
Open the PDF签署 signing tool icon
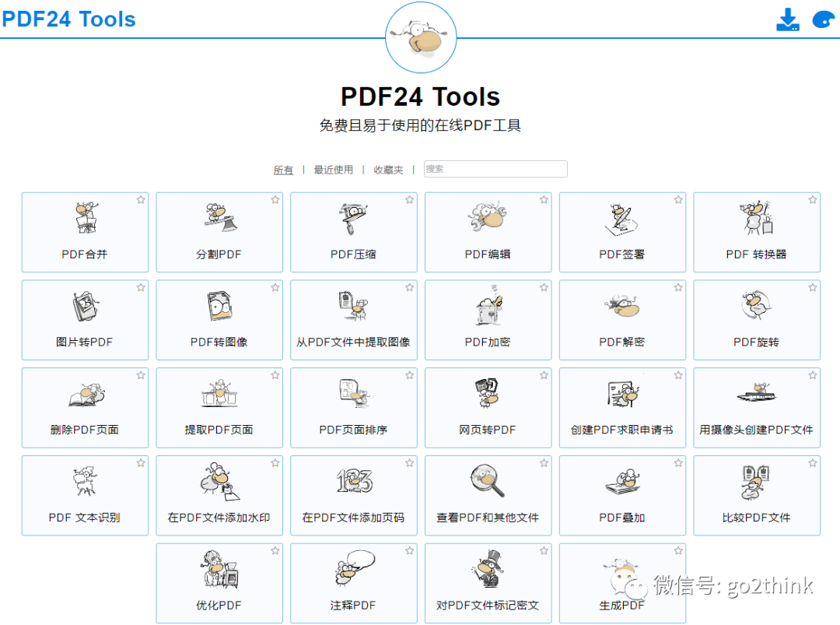pyautogui.click(x=622, y=219)
